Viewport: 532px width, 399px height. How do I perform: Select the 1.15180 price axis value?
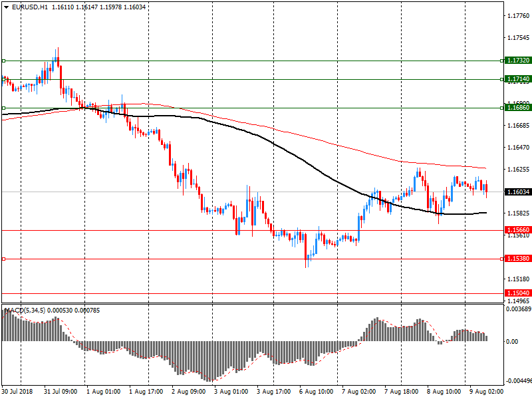click(x=518, y=279)
